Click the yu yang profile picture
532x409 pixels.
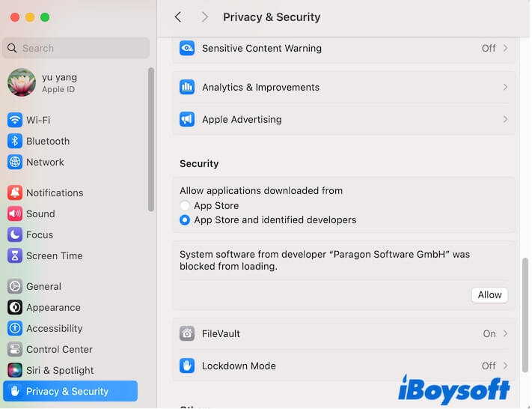[x=22, y=82]
